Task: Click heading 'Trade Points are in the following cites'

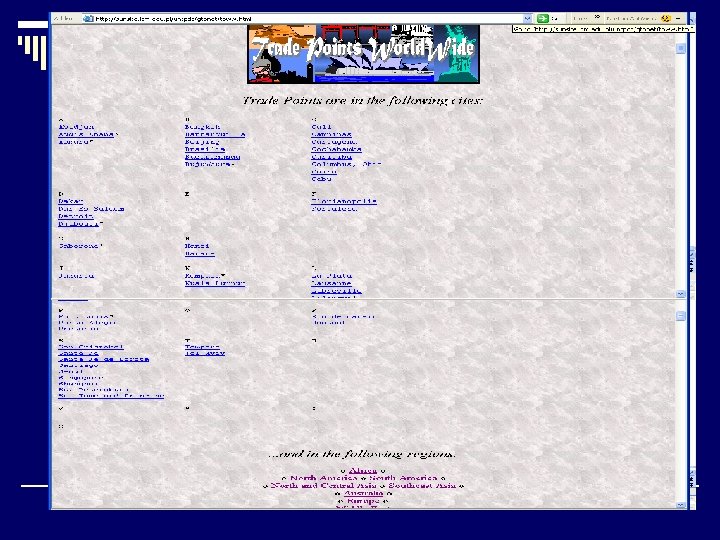Action: tap(363, 101)
